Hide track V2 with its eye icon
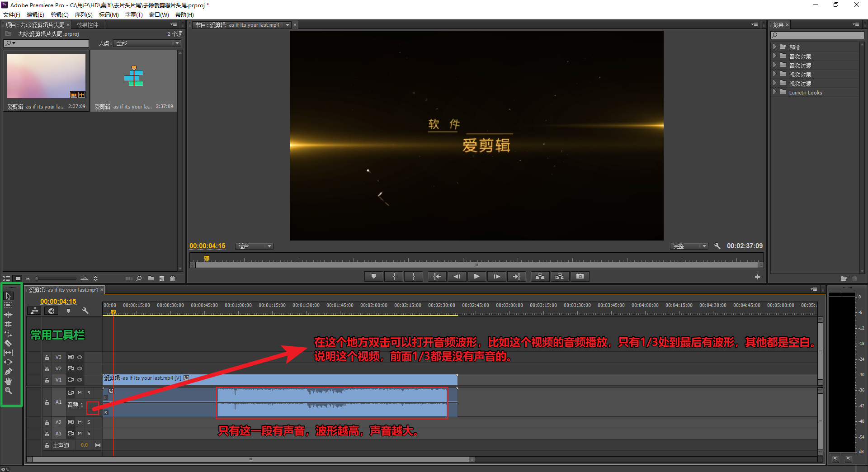Image resolution: width=868 pixels, height=472 pixels. [80, 368]
